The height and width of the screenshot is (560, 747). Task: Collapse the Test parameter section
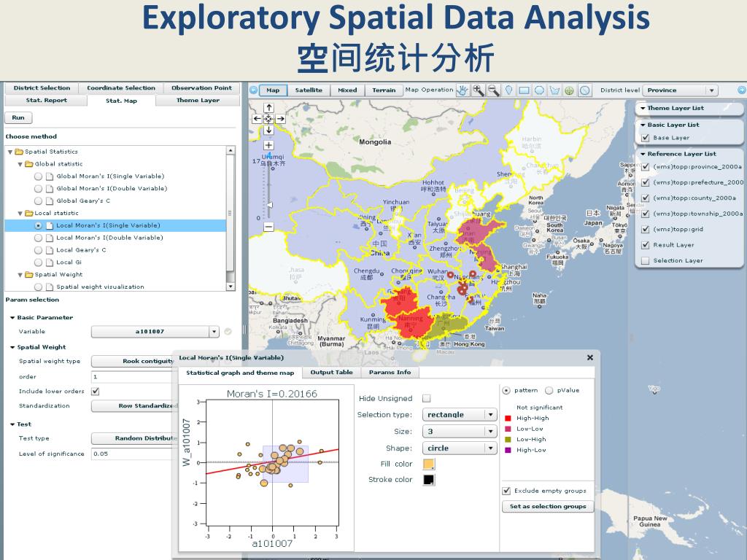pyautogui.click(x=12, y=424)
